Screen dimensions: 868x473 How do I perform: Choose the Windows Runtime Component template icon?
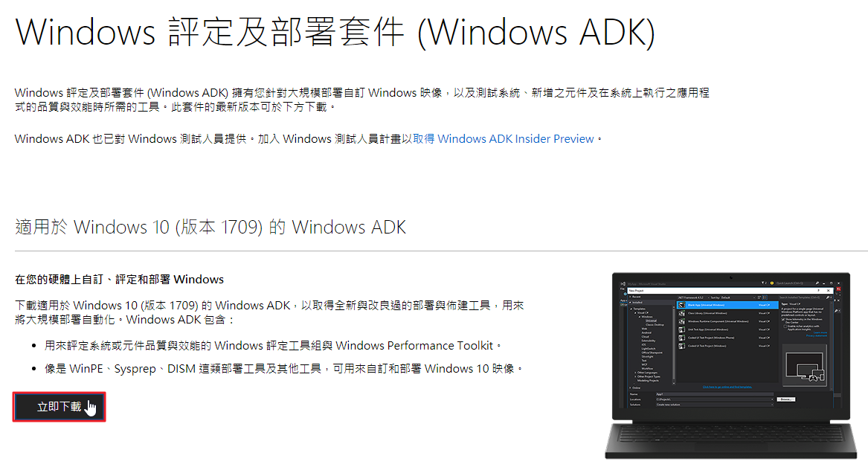tap(682, 321)
